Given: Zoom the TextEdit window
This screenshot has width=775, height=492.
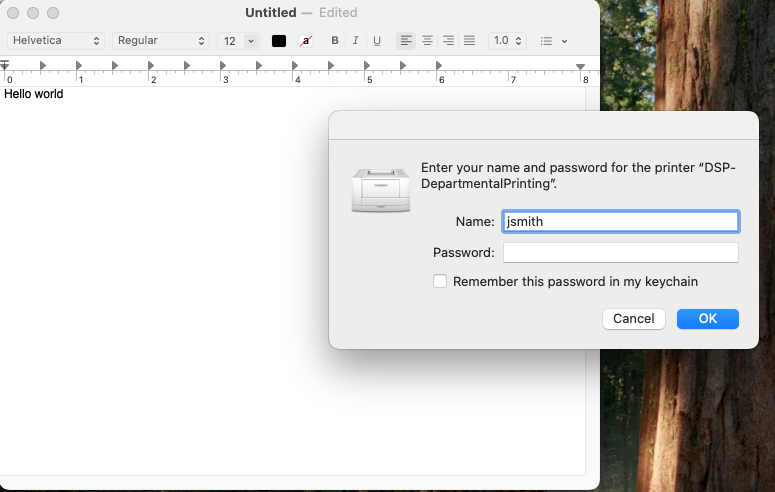Looking at the screenshot, I should 53,13.
